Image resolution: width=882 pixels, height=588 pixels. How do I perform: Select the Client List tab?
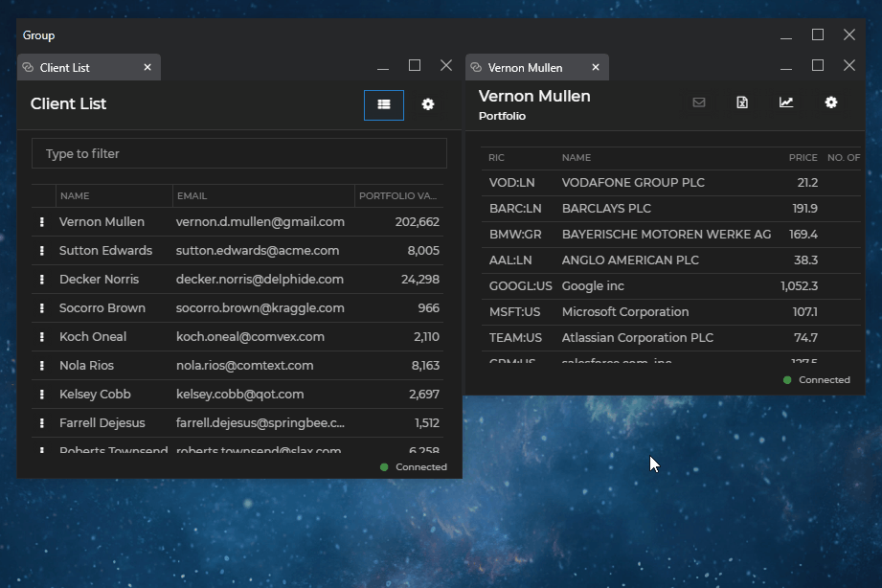point(65,68)
